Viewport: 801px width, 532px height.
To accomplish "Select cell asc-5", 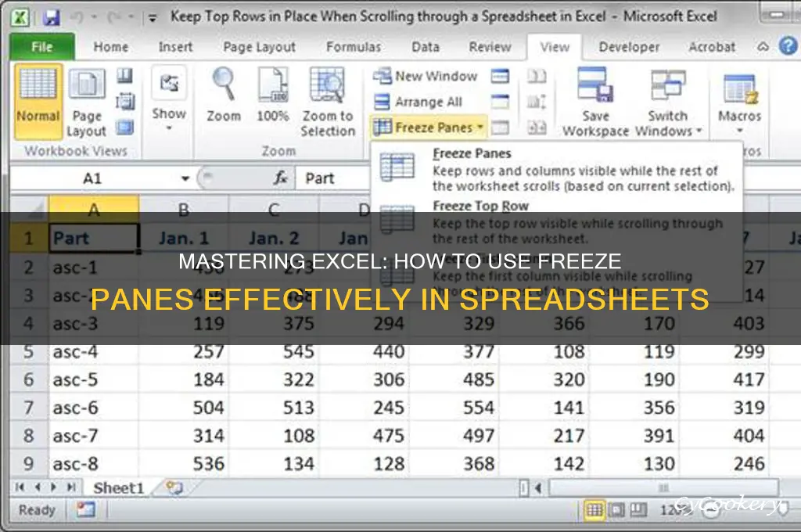I will [x=94, y=379].
